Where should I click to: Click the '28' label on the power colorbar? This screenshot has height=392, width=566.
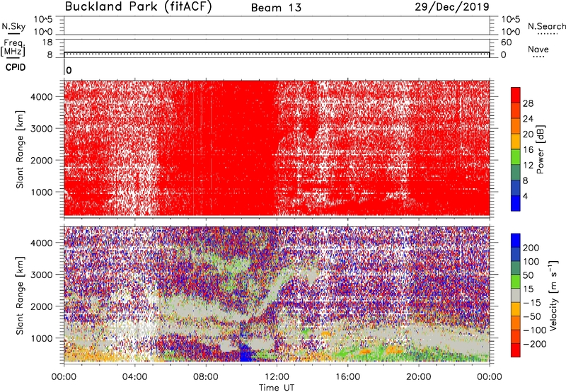click(528, 103)
